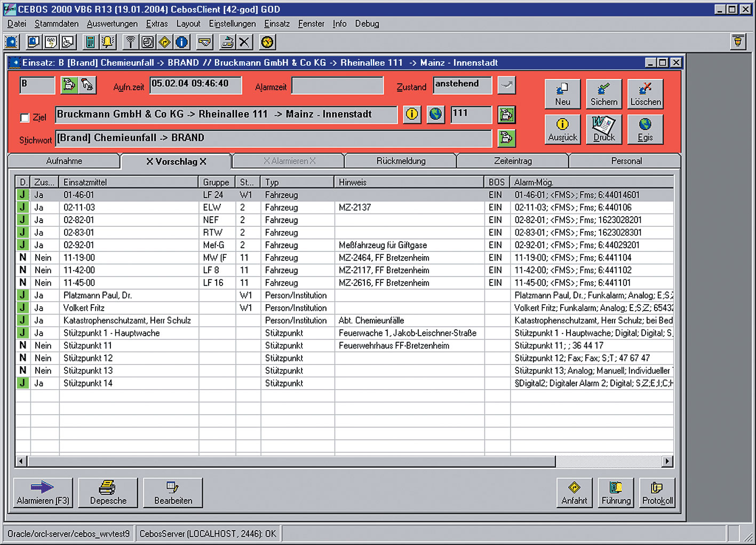Toggle the green J flag for 01-46-01
Screen dimensions: 756x545
tap(22, 195)
